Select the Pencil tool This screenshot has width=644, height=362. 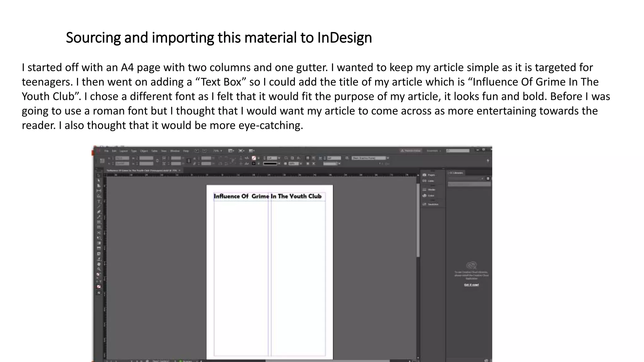(x=99, y=217)
